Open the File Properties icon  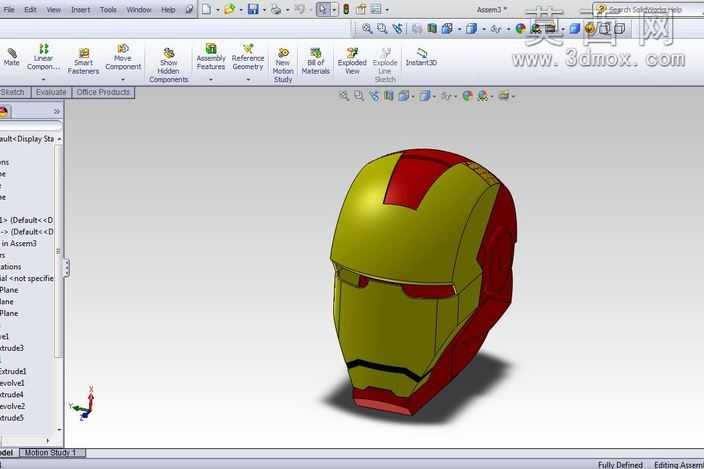click(x=361, y=9)
